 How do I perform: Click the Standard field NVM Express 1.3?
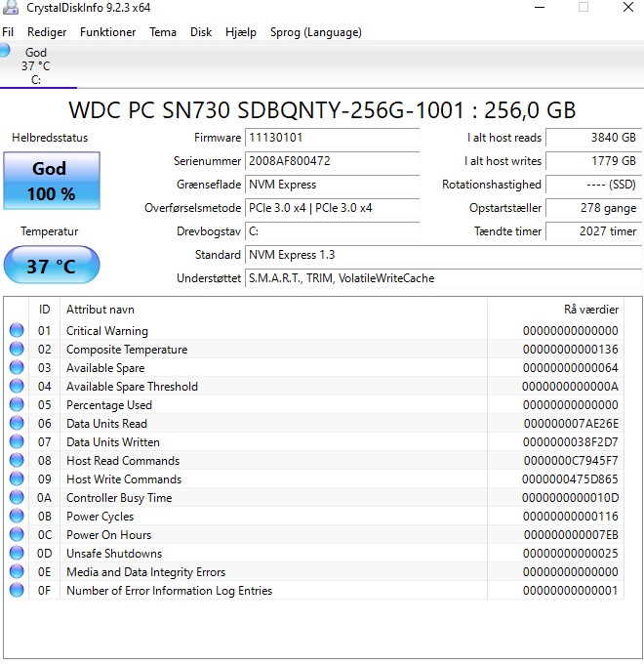coord(444,255)
